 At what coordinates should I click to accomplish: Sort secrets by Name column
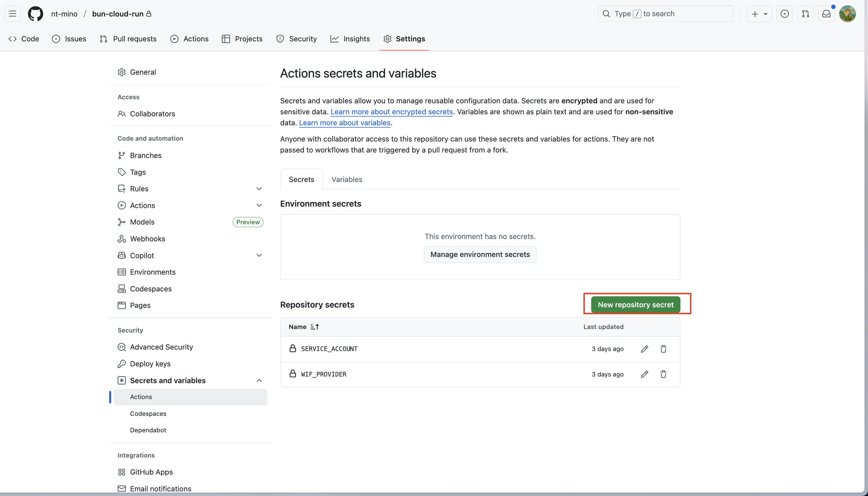point(304,327)
